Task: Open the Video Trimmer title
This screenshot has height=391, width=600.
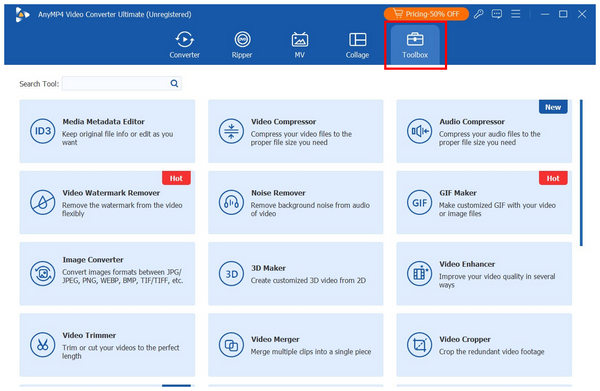Action: (x=89, y=335)
